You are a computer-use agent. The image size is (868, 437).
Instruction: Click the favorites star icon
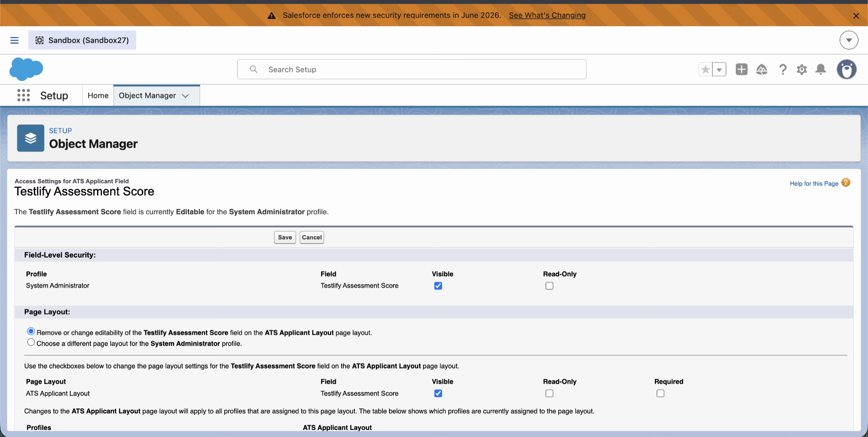706,69
